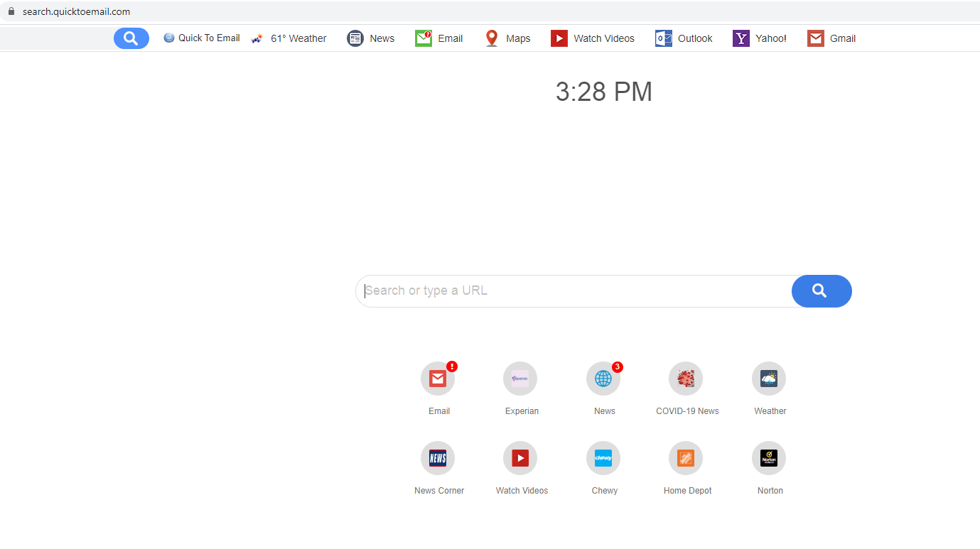Viewport: 980px width, 549px height.
Task: Click the Experian label under the tile
Action: [522, 411]
